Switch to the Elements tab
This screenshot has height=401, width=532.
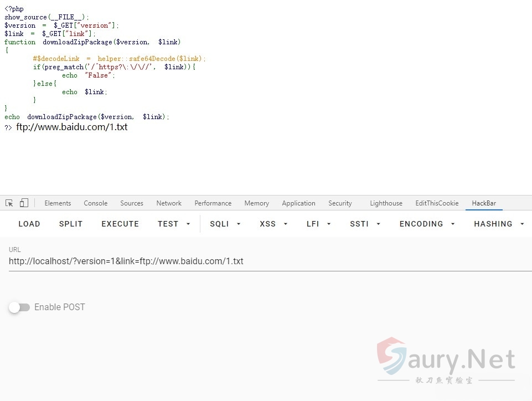(x=58, y=203)
